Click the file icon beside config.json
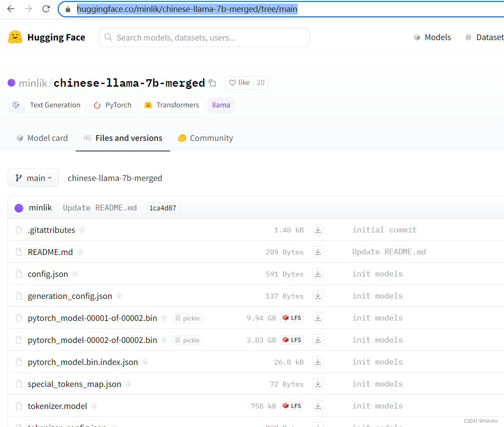 19,274
